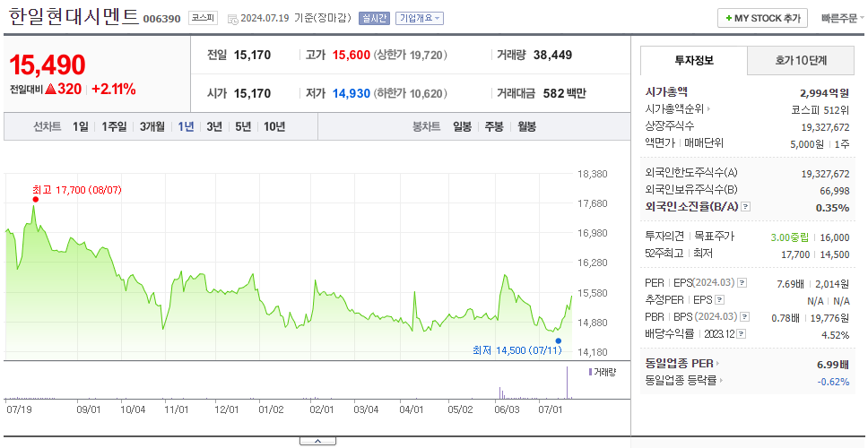The height and width of the screenshot is (448, 868).
Task: Open help icon next to 외국인소진율(B/A)
Action: pos(746,207)
